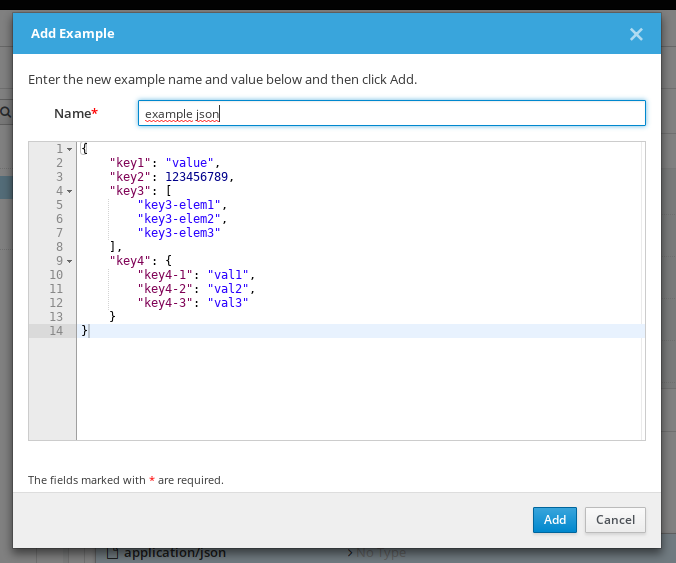Click the closing brace on line 14

coord(84,331)
